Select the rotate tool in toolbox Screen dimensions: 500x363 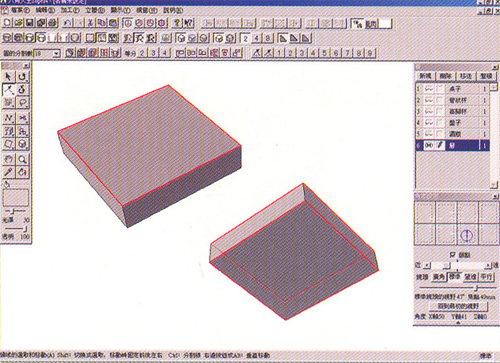coord(22,77)
